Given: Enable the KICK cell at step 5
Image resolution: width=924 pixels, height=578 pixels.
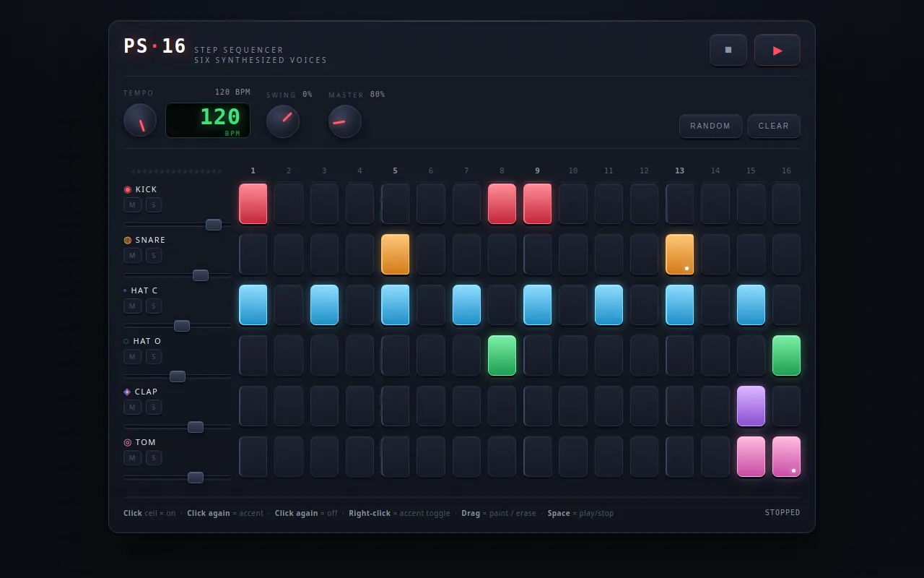Looking at the screenshot, I should click(x=396, y=204).
